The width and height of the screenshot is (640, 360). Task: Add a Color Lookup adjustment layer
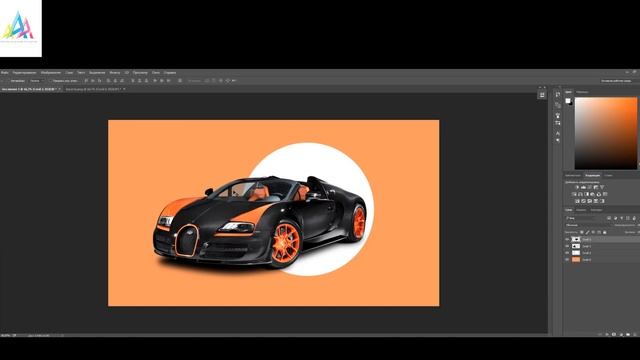pyautogui.click(x=605, y=194)
